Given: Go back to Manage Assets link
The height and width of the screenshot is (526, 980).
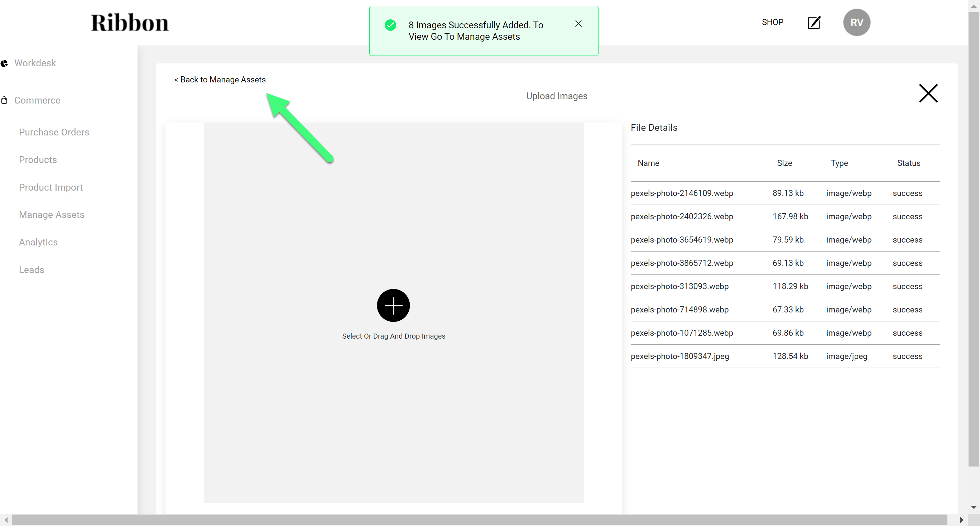Looking at the screenshot, I should (x=220, y=80).
